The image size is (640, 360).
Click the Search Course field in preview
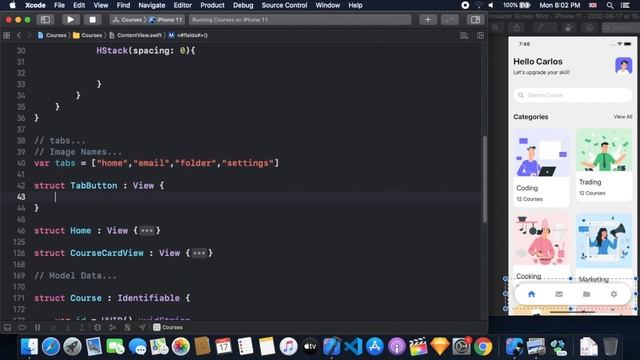coord(572,95)
